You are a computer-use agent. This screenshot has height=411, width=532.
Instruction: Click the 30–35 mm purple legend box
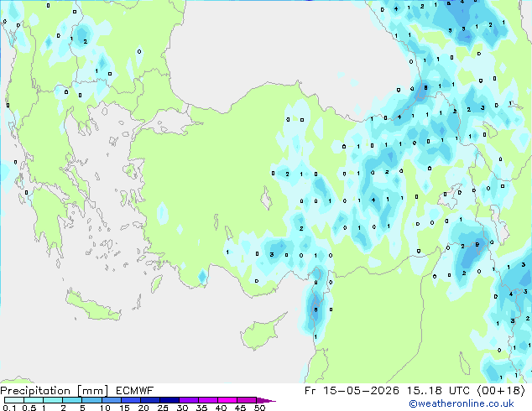(188, 400)
